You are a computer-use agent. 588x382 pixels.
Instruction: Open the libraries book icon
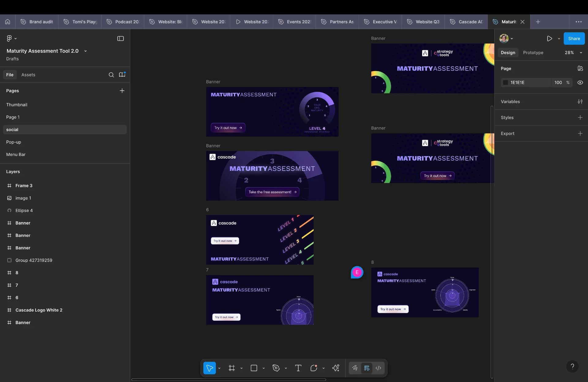pos(122,75)
